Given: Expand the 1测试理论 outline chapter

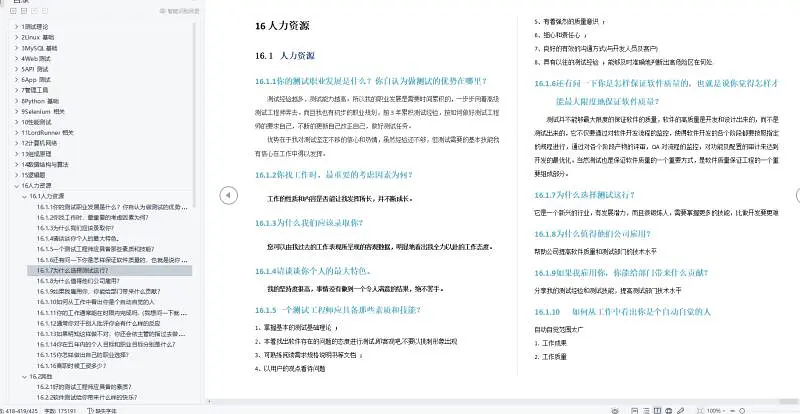Looking at the screenshot, I should pos(16,27).
